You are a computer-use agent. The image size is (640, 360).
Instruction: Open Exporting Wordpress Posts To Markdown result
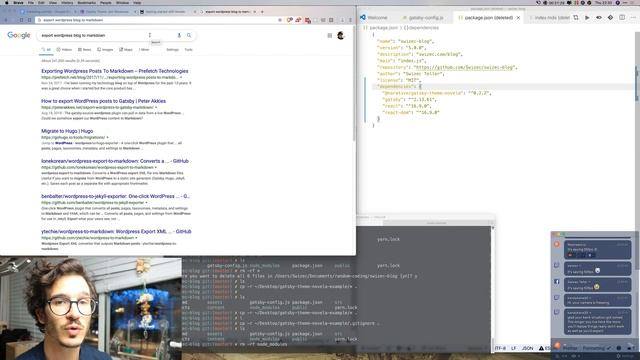(115, 71)
